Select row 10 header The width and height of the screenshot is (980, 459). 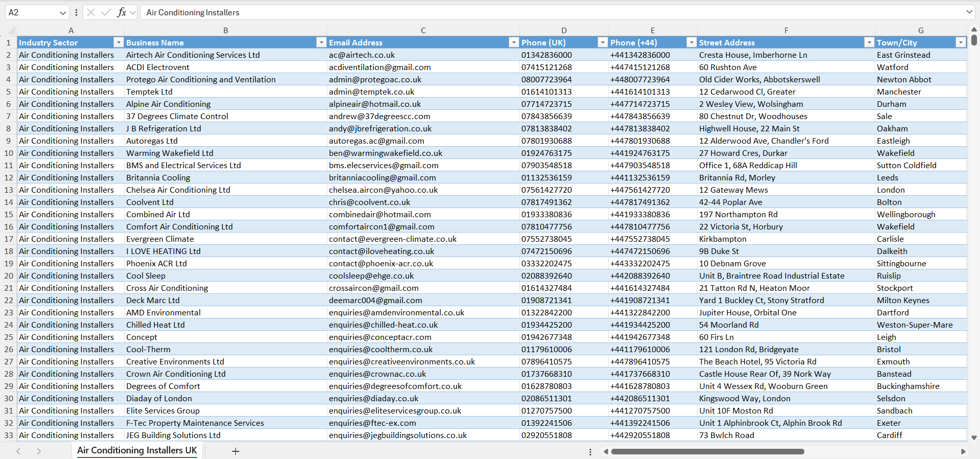[x=9, y=153]
